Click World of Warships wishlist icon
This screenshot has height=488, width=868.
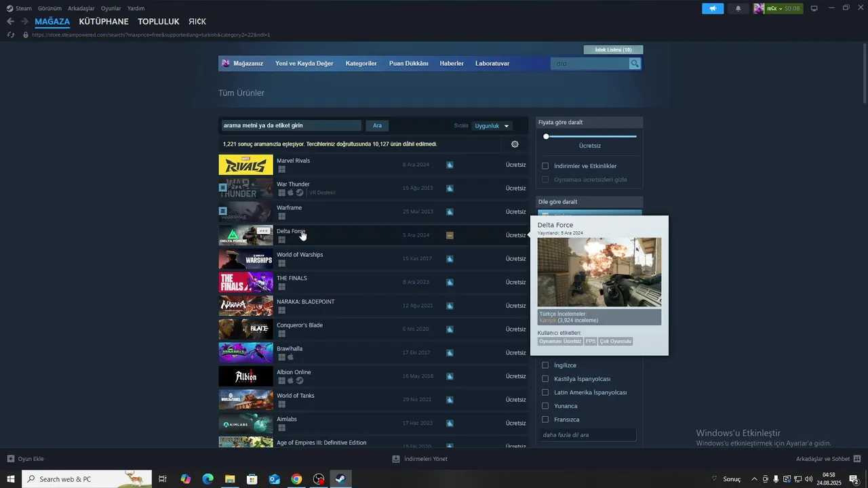(450, 259)
